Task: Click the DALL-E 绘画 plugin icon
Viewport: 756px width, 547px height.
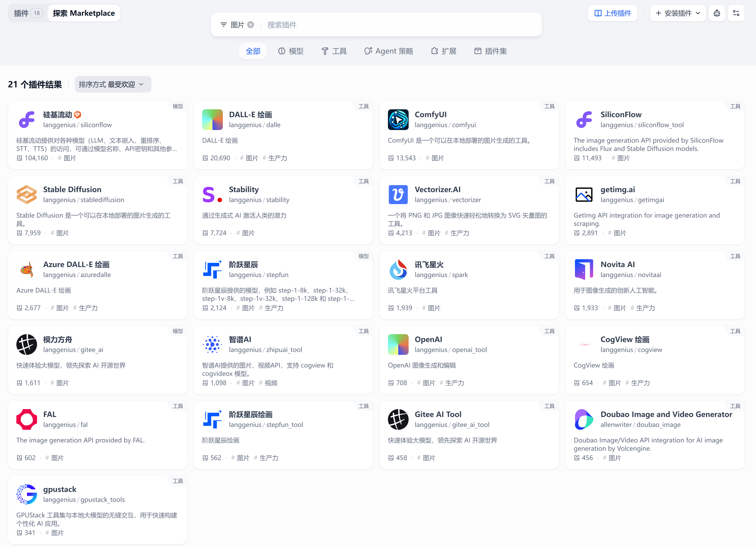Action: click(212, 119)
